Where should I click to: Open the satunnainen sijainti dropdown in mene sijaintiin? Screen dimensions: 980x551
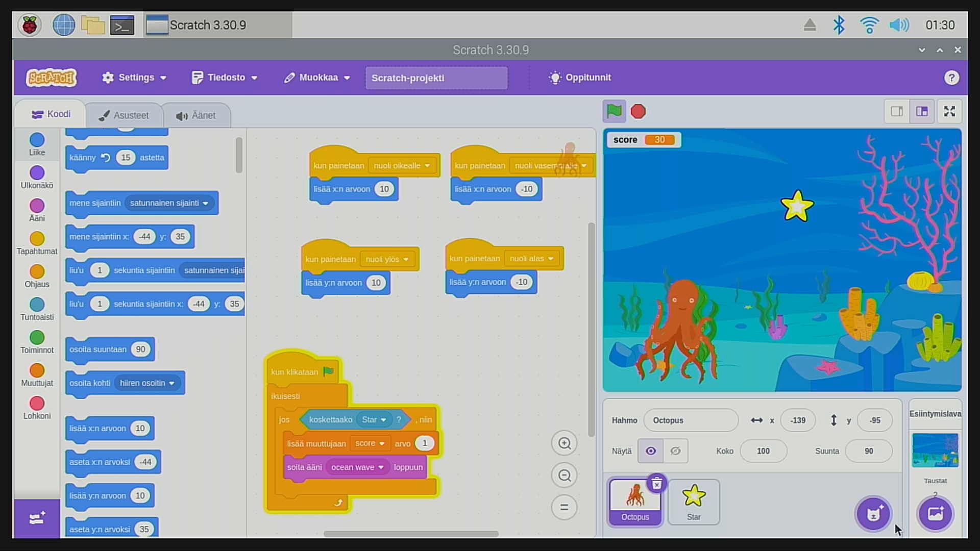tap(169, 203)
